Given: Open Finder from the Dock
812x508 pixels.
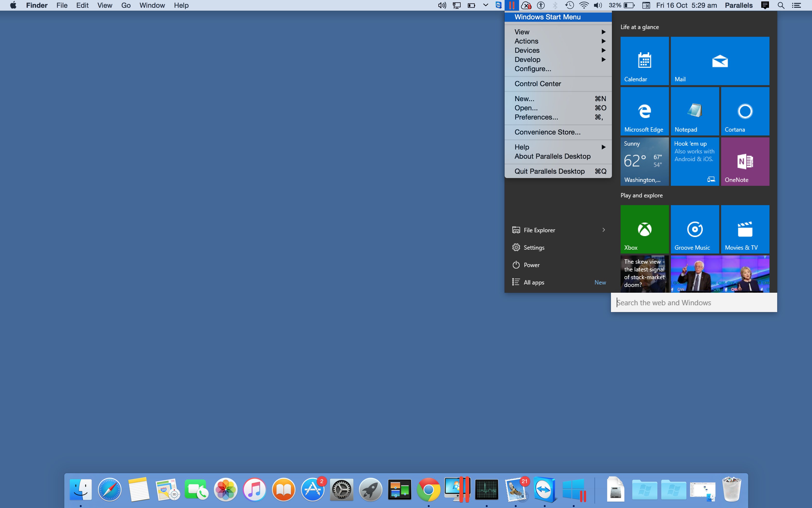Looking at the screenshot, I should tap(80, 489).
